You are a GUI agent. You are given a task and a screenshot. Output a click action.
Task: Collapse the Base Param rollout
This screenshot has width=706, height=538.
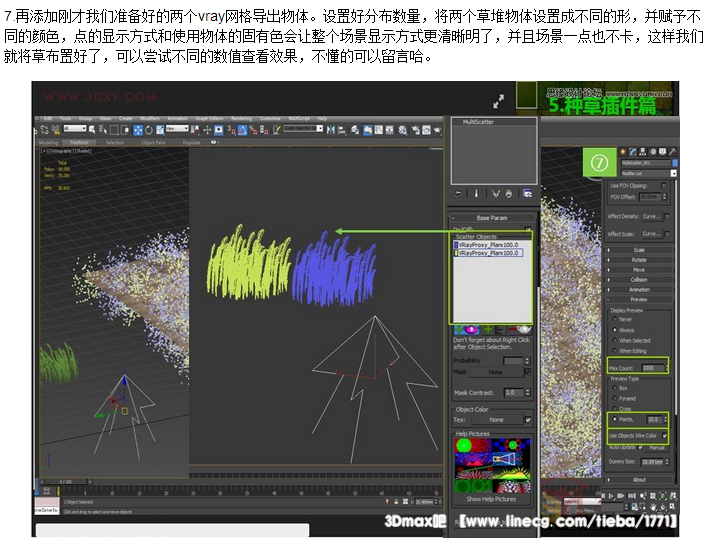coord(492,218)
